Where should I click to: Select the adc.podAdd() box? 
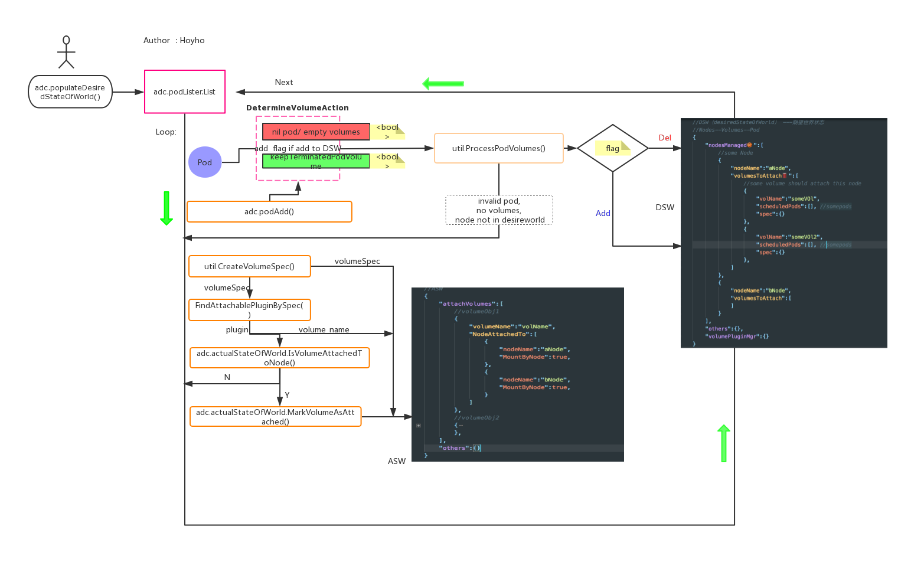(269, 211)
